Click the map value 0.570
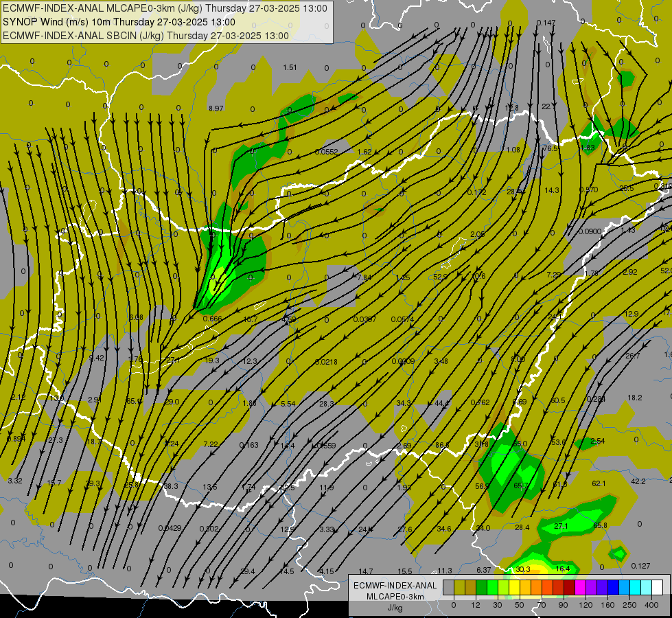This screenshot has width=672, height=618. 589,190
